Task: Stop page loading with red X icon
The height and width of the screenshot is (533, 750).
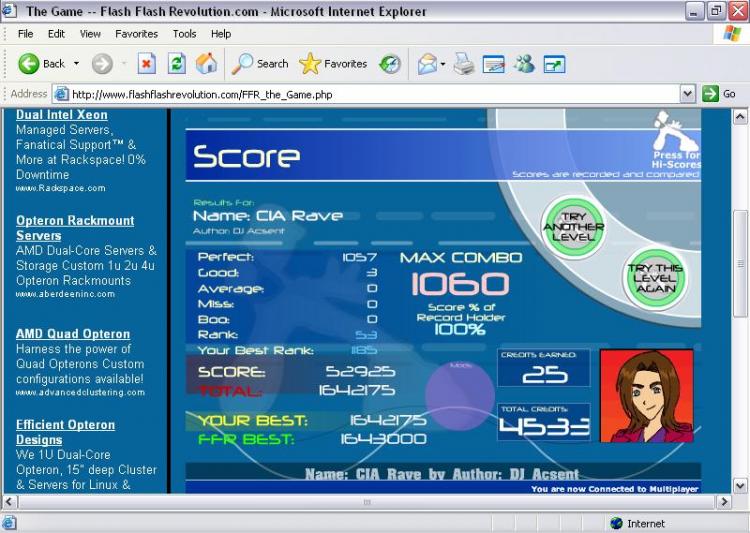Action: (146, 64)
